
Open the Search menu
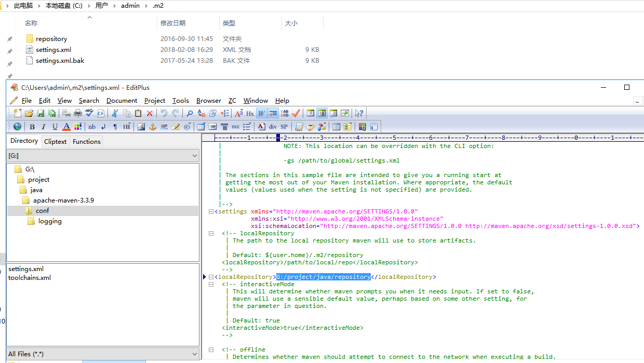[89, 101]
